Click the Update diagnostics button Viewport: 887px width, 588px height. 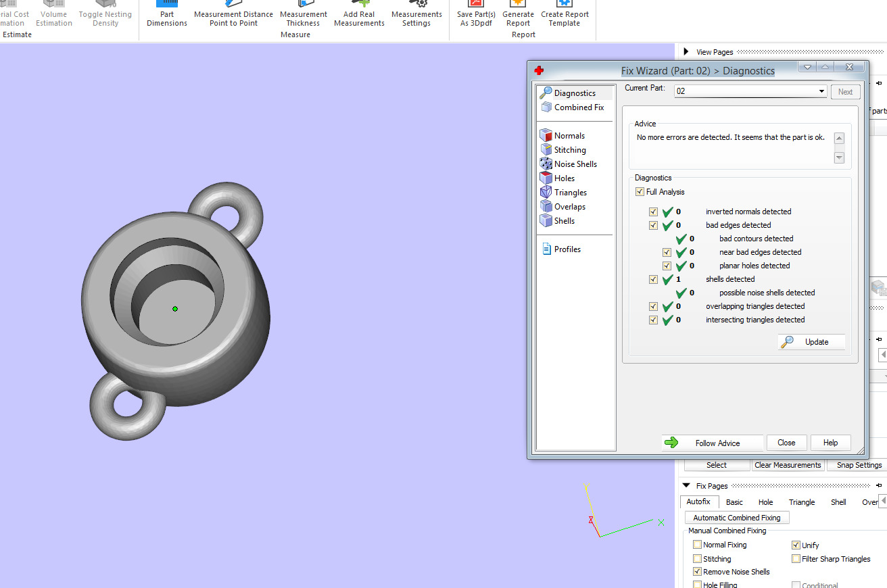tap(811, 342)
